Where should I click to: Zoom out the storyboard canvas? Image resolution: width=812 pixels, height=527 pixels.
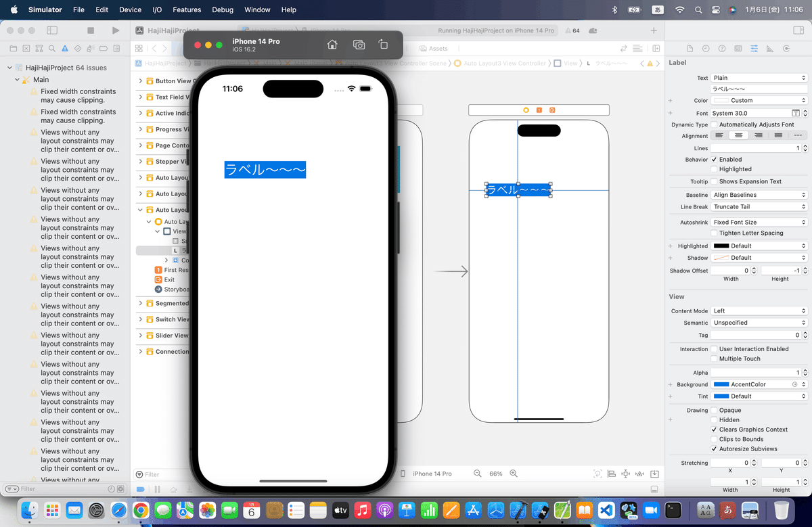[x=478, y=474]
